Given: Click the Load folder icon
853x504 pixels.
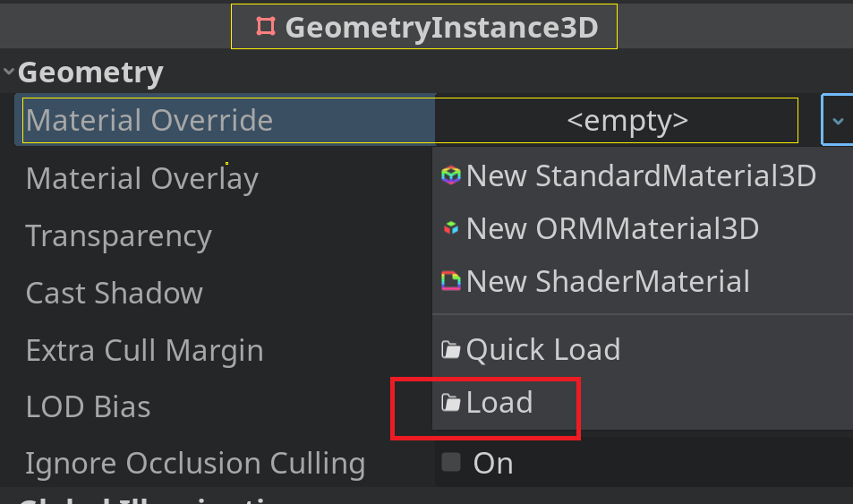Looking at the screenshot, I should (x=451, y=403).
